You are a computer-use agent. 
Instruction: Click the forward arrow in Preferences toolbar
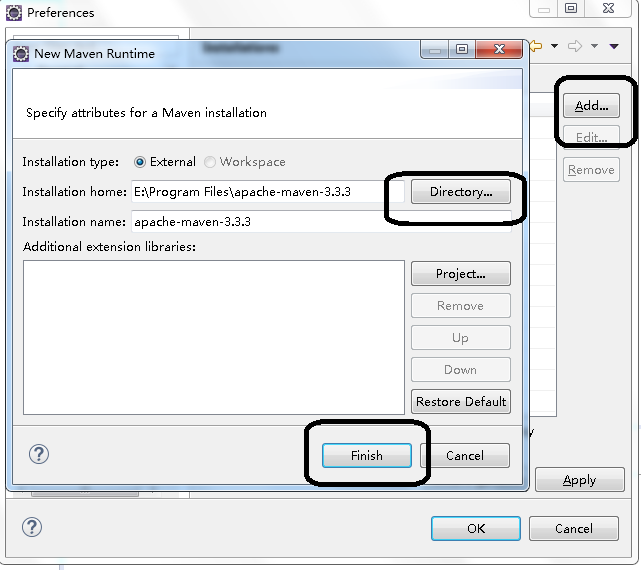575,46
